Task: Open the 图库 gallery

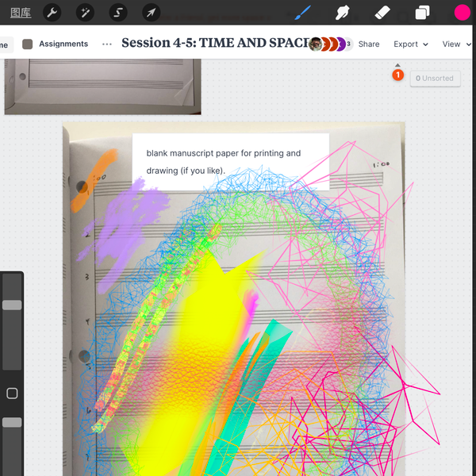Action: 21,13
